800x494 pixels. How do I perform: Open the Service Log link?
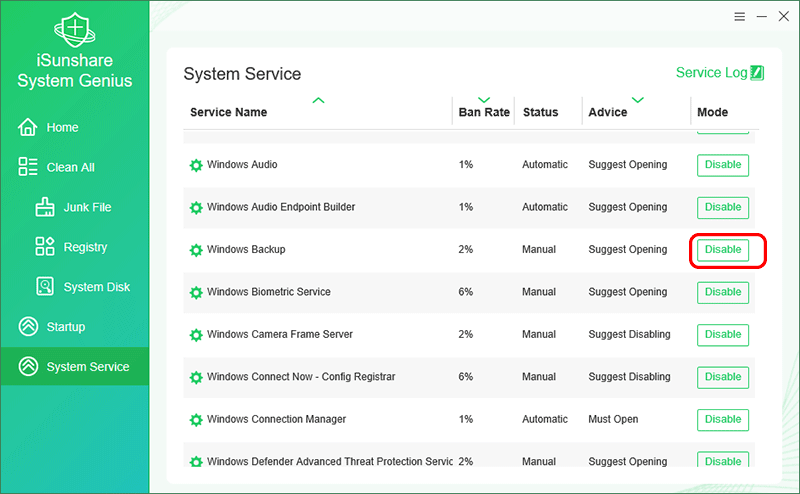711,73
